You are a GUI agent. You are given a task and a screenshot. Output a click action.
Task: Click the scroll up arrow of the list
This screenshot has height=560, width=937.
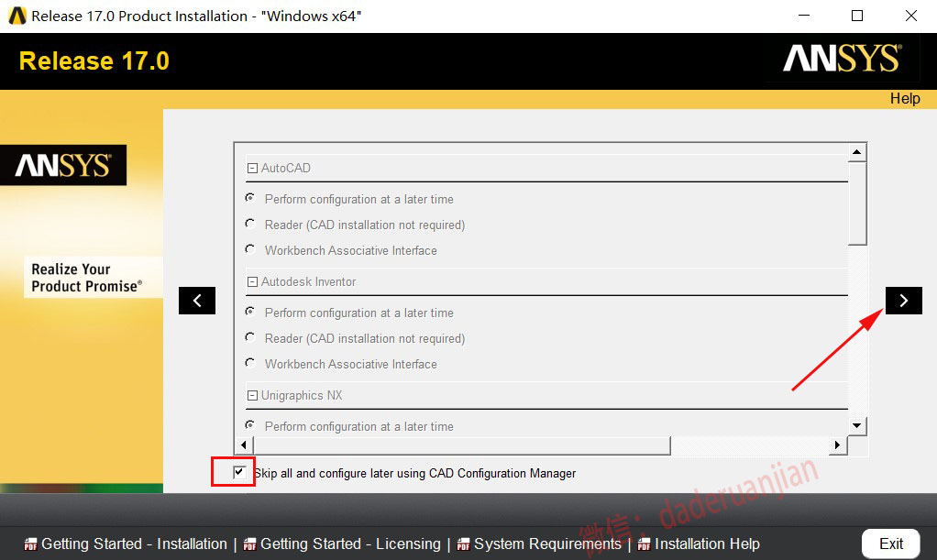(857, 152)
